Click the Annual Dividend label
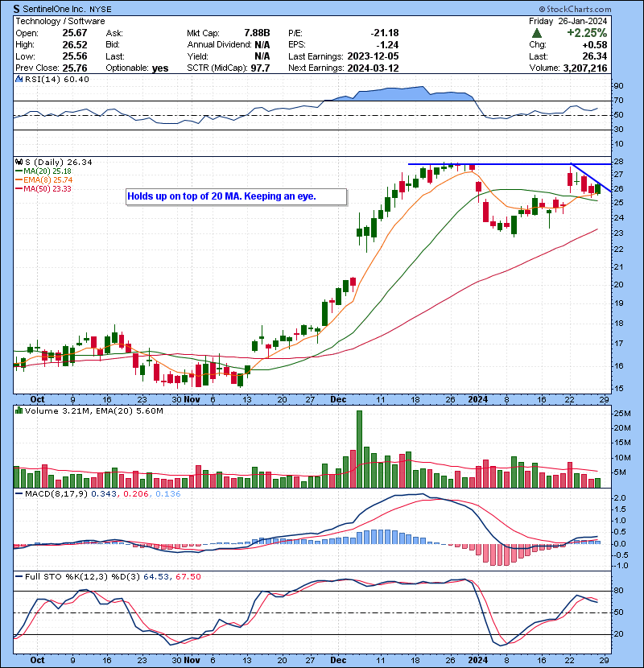 click(220, 45)
